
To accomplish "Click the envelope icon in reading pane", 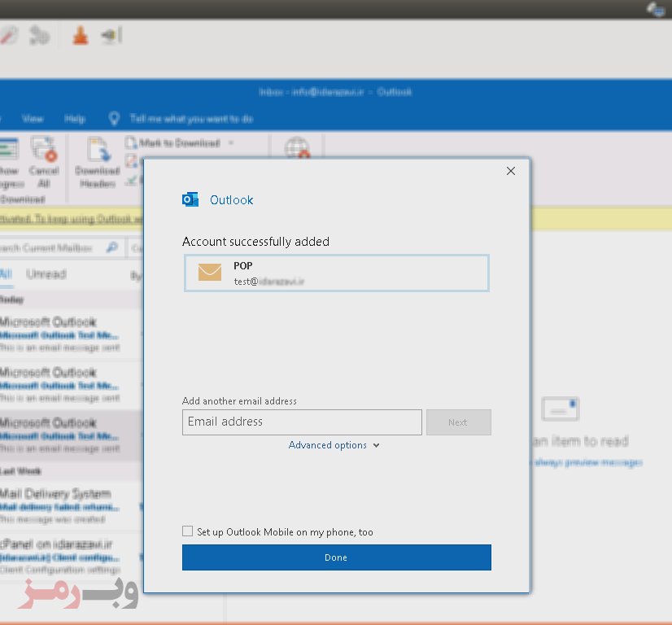I will coord(561,409).
